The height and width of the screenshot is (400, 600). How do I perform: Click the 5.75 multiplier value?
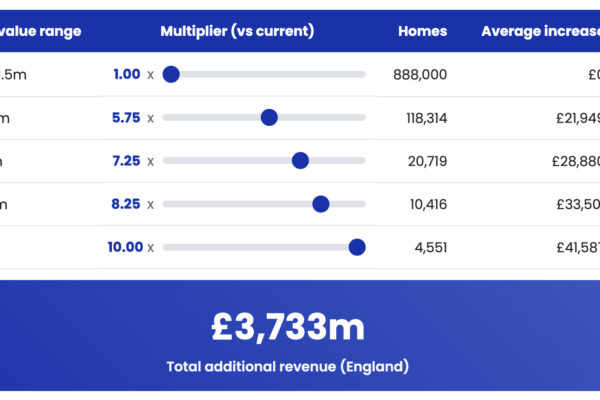[x=126, y=117]
